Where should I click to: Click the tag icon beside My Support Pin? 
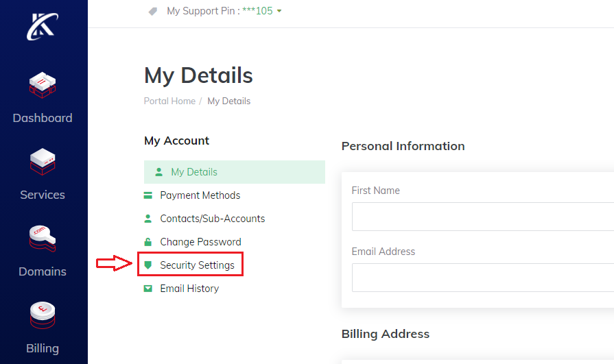[x=153, y=11]
